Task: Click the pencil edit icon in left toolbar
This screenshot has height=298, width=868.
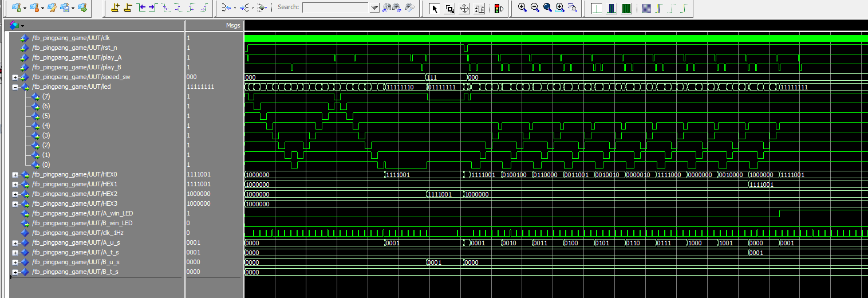Action: (x=52, y=8)
